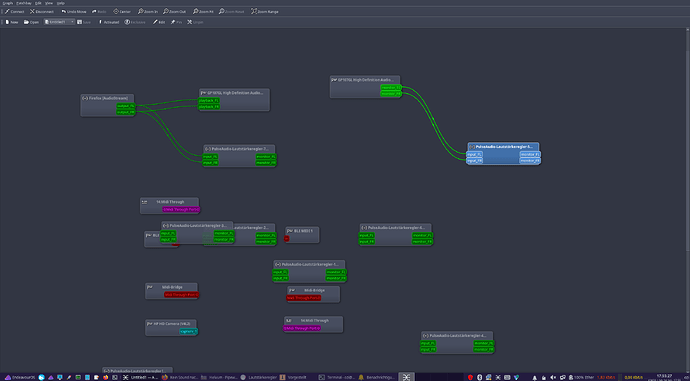
Task: Switch to Lautstärkeregler taskbar window
Action: coord(259,377)
